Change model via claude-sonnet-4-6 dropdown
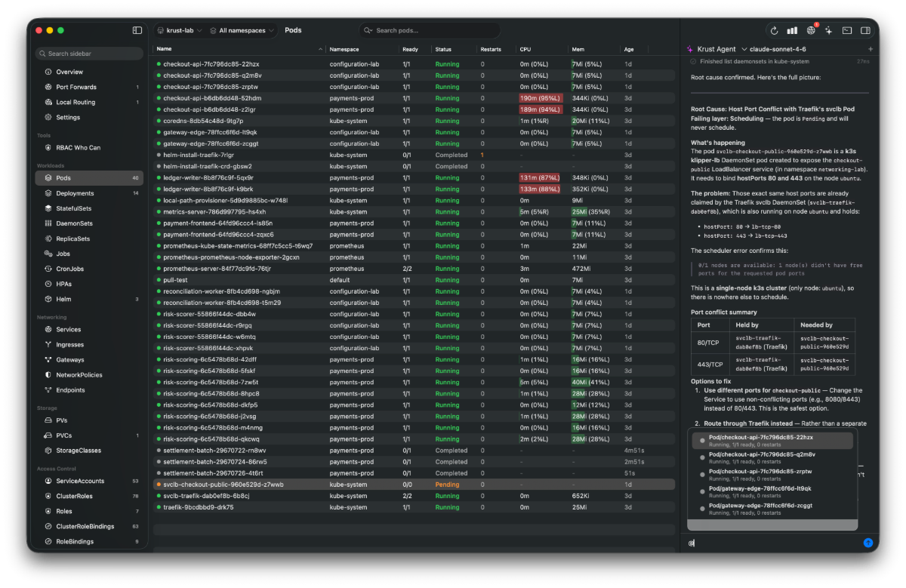 [778, 49]
